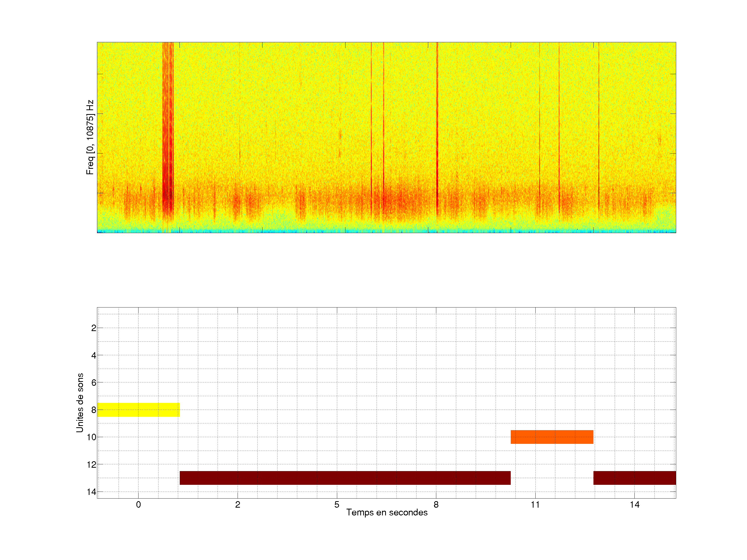The height and width of the screenshot is (560, 747).
Task: Click the yellow bar at unit 8
Action: [x=138, y=409]
